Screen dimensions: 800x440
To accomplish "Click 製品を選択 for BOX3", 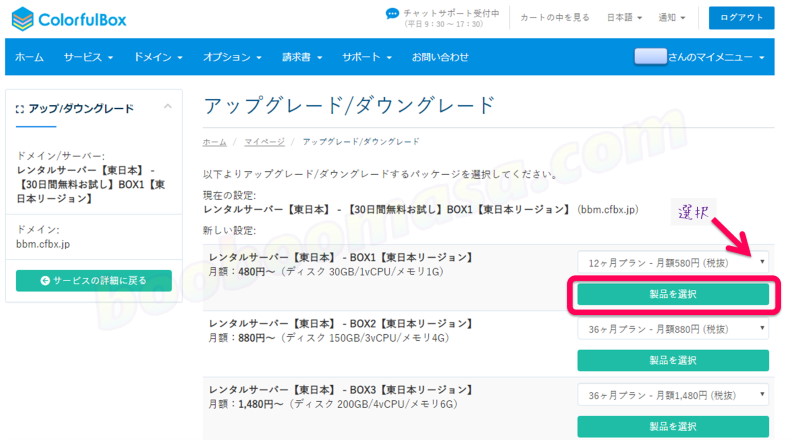I will point(673,426).
